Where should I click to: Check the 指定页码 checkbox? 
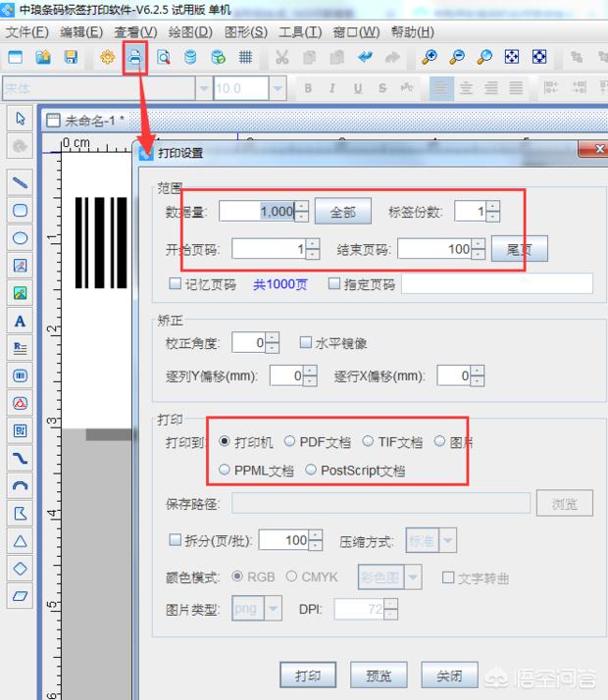(333, 283)
